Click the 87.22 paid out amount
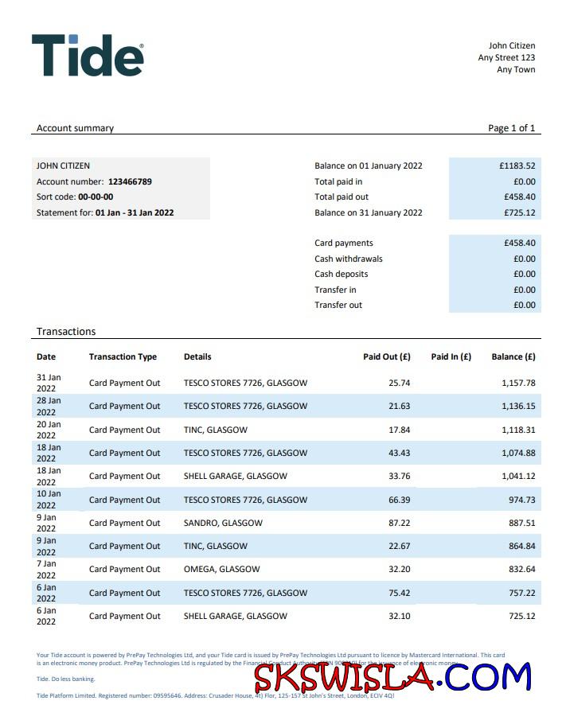Image resolution: width=566 pixels, height=728 pixels. pos(399,523)
